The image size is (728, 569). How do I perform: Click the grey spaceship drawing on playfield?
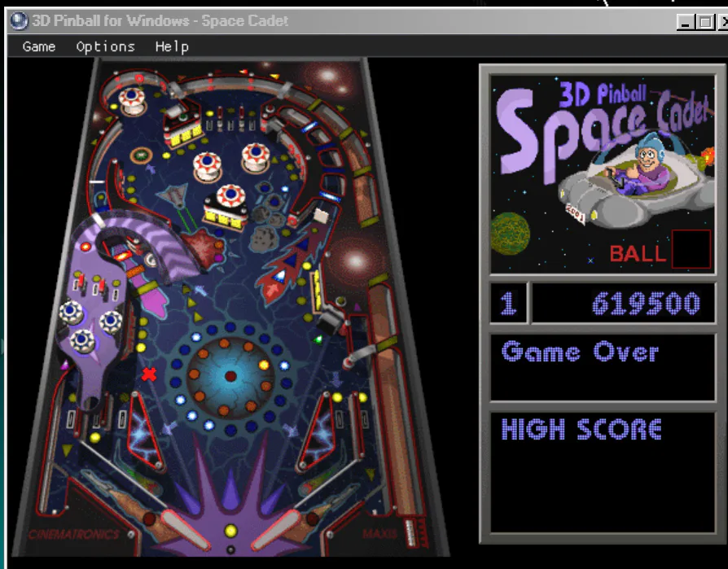coord(173,195)
